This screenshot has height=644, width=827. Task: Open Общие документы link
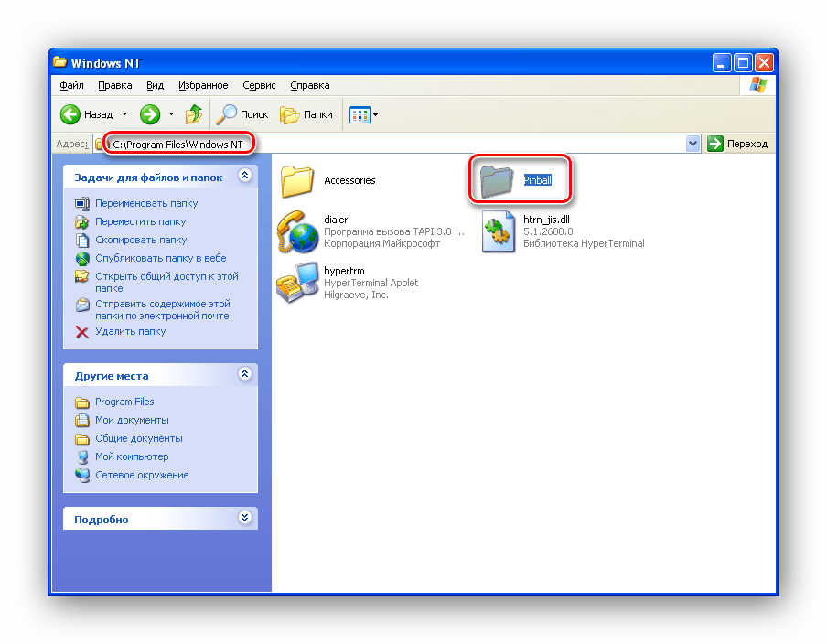click(139, 439)
